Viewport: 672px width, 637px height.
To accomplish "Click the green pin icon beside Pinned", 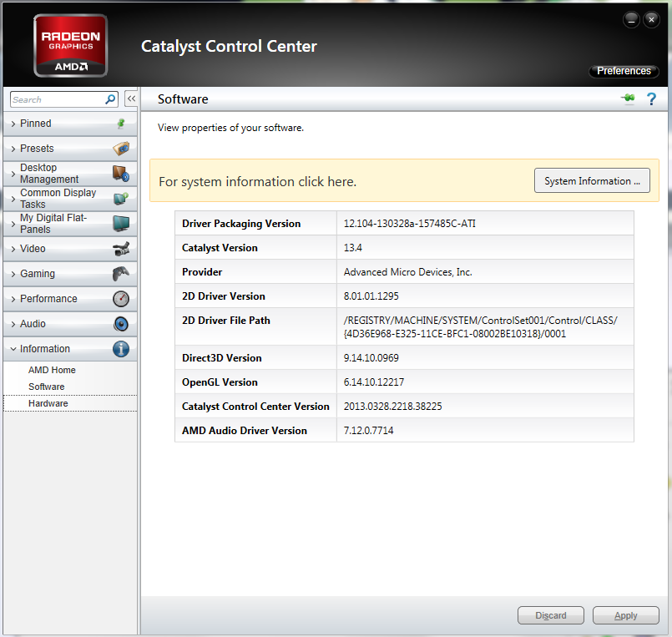I will point(121,124).
